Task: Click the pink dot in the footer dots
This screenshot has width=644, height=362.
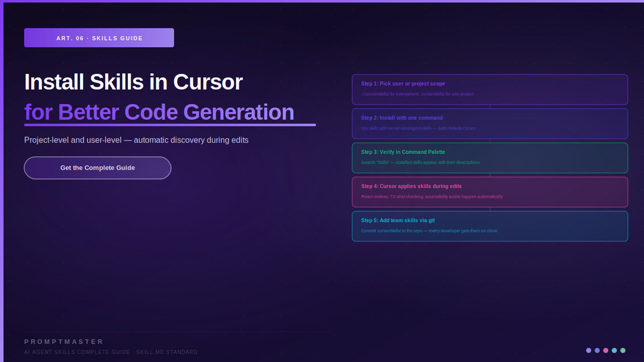Action: coord(606,350)
